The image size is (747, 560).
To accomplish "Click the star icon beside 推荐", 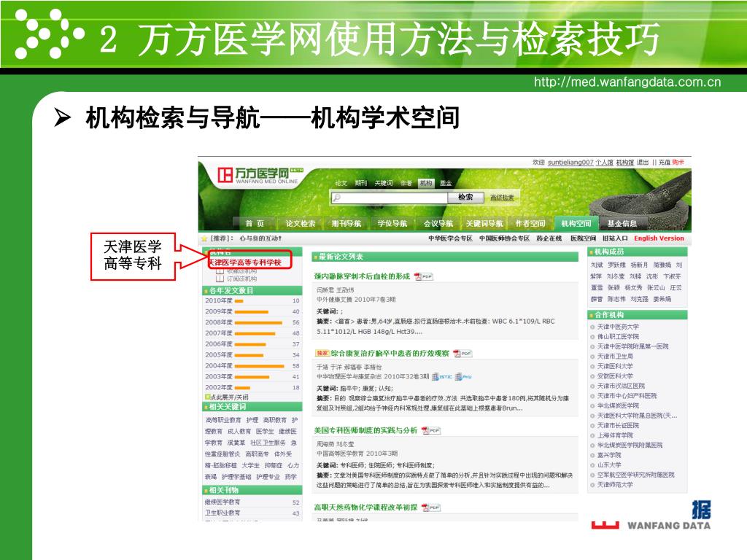I will click(x=205, y=238).
